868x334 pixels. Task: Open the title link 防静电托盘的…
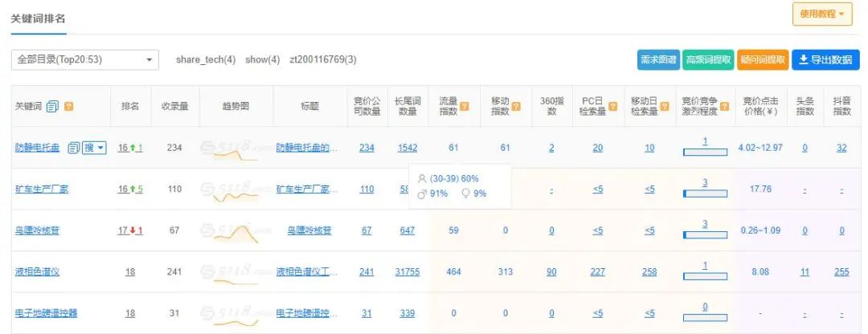click(307, 148)
